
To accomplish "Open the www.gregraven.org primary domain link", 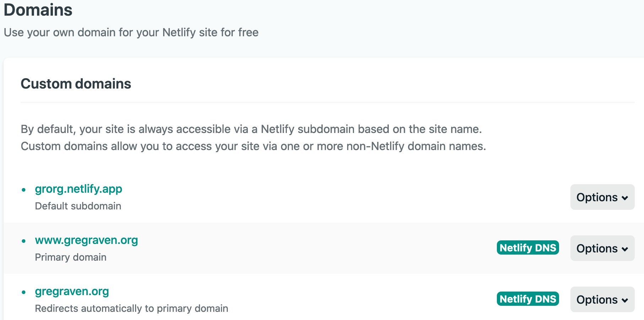I will click(x=86, y=240).
